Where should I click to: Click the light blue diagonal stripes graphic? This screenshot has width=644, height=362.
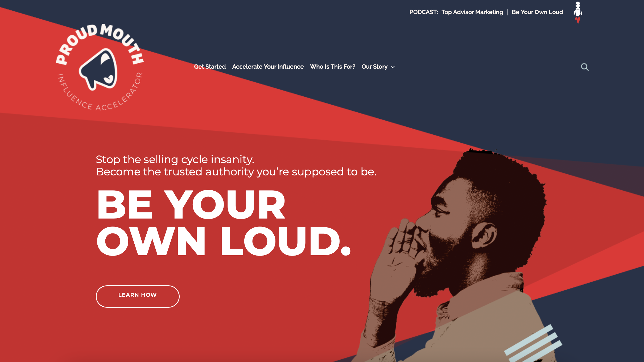(533, 343)
